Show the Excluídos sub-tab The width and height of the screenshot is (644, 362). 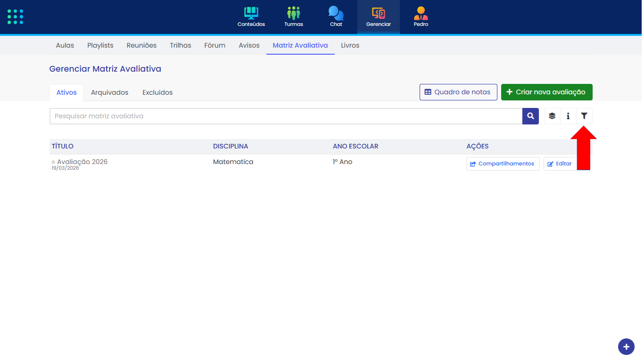[x=157, y=92]
